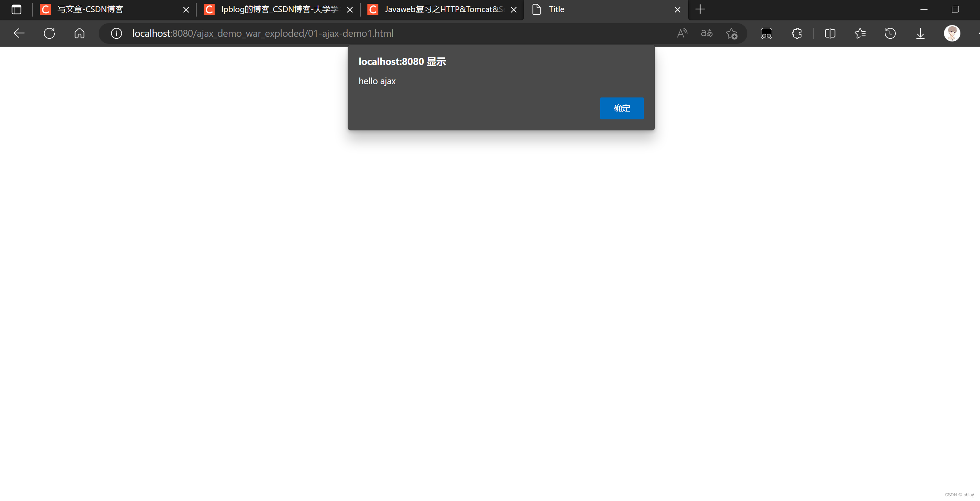Open the Favorites list icon
The image size is (980, 501).
point(860,33)
